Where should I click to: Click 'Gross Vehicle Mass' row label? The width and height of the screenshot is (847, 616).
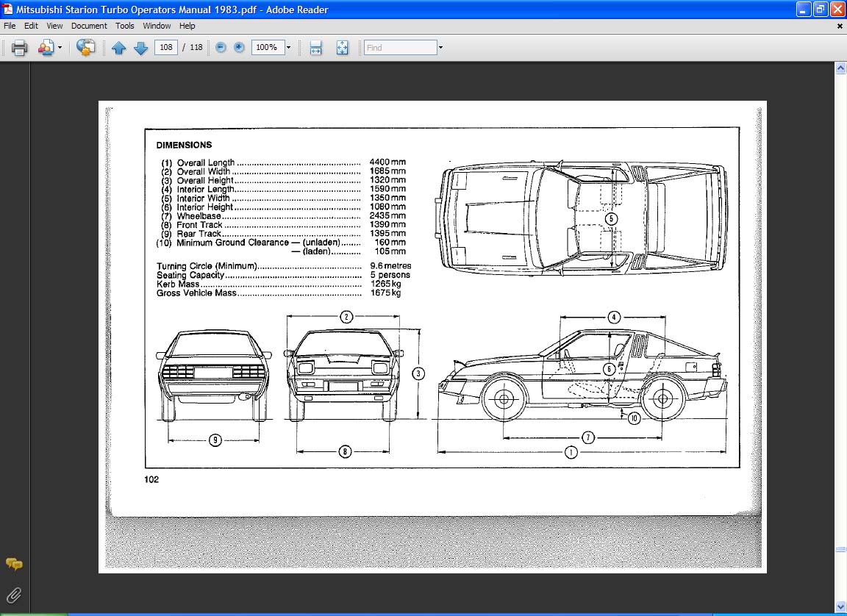tap(196, 293)
